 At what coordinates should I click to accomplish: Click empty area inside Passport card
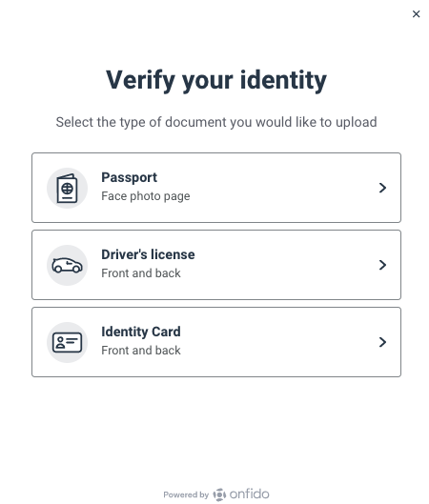283,188
